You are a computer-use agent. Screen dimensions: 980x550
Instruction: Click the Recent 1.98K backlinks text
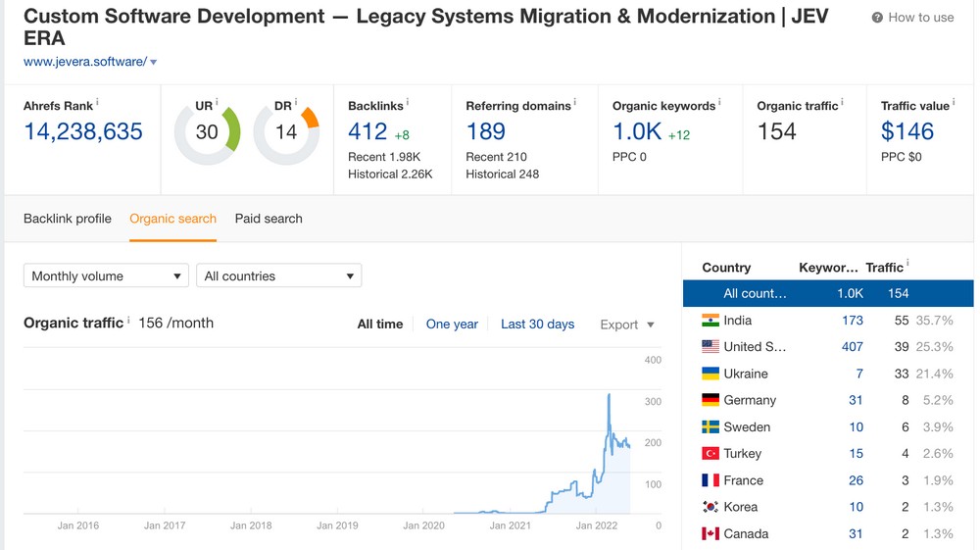point(384,157)
